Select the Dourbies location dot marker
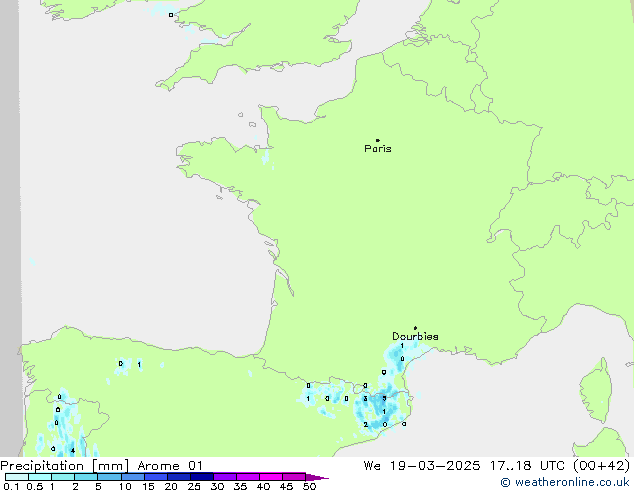This screenshot has height=490, width=634. point(415,328)
